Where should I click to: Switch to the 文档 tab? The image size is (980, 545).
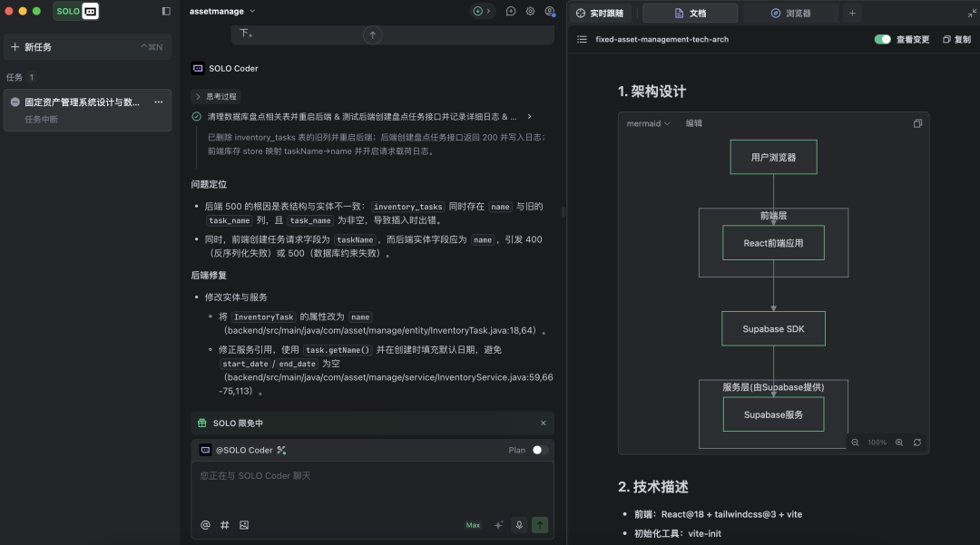pyautogui.click(x=690, y=13)
